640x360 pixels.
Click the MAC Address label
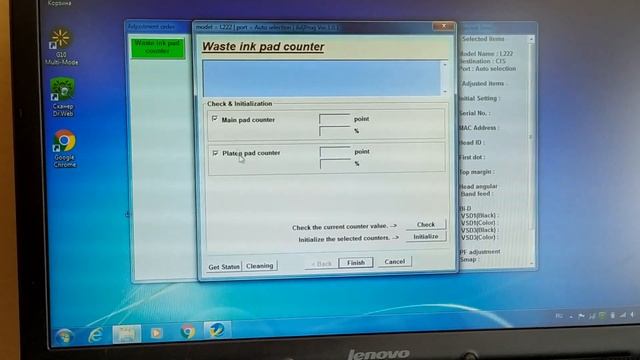click(479, 128)
